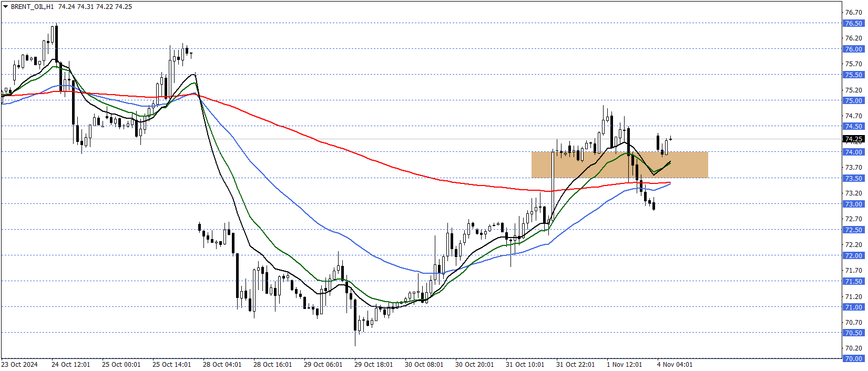Click the highlighted 71.00 level label
The image size is (868, 371).
coord(853,307)
